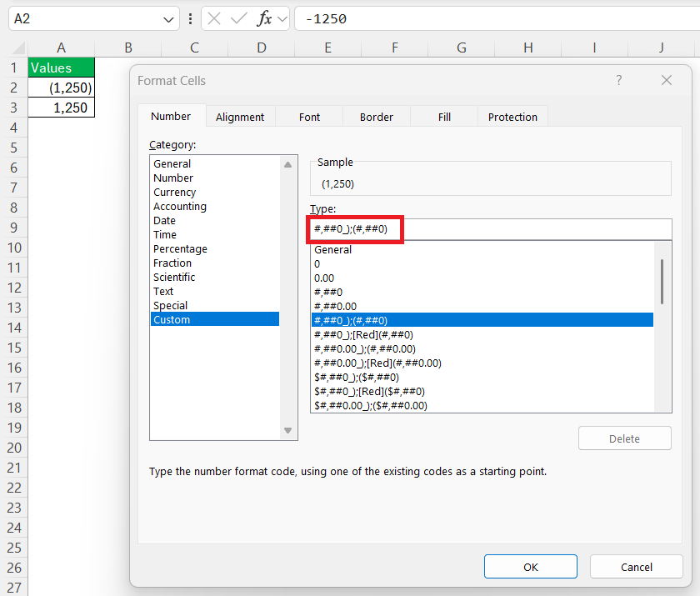Select the Currency category
700x596 pixels.
215,193
